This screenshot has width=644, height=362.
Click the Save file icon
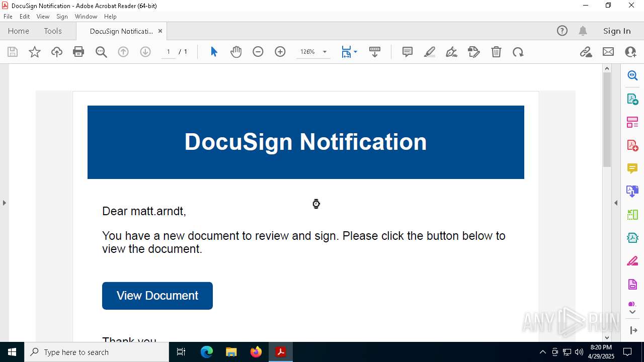pos(13,52)
